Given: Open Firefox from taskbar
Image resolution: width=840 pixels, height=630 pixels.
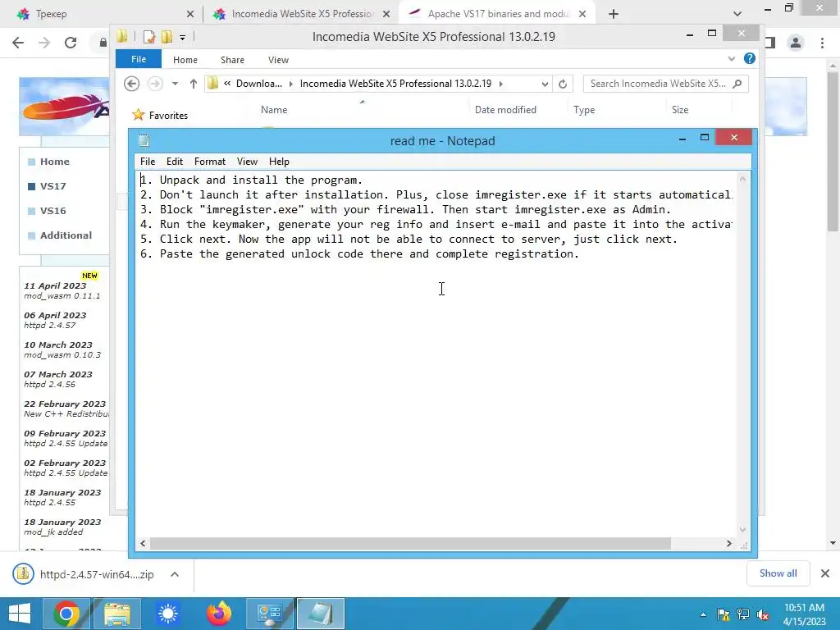Looking at the screenshot, I should point(219,614).
